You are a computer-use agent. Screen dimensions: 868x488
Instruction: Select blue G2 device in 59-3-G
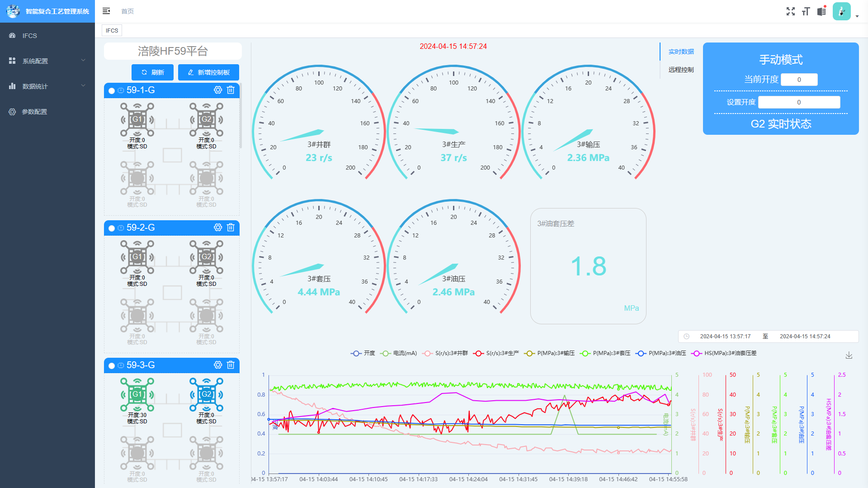click(206, 394)
